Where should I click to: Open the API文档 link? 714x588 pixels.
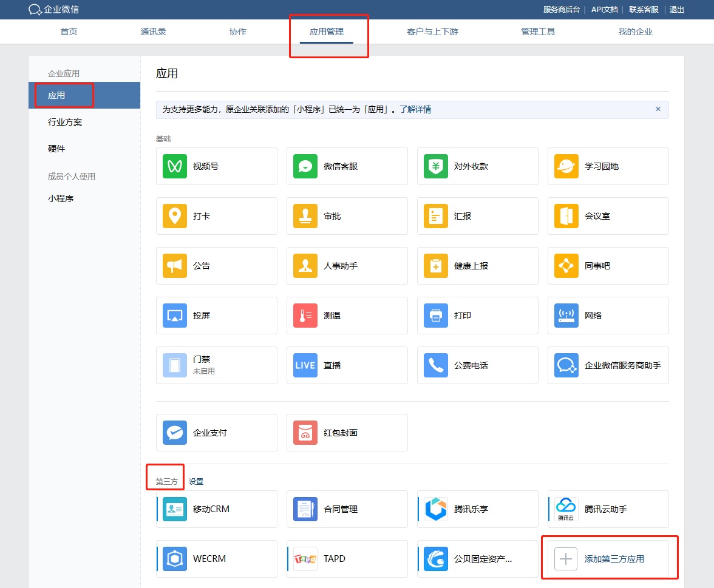coord(604,10)
